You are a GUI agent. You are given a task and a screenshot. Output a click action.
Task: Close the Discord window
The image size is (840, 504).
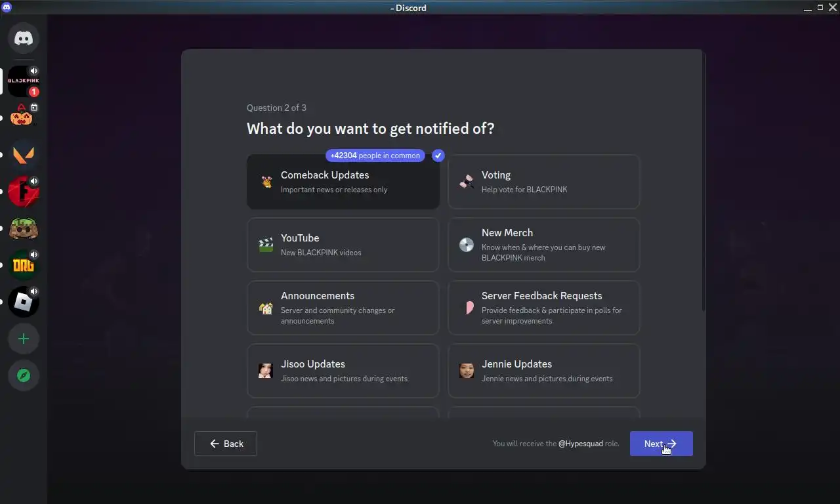point(833,7)
